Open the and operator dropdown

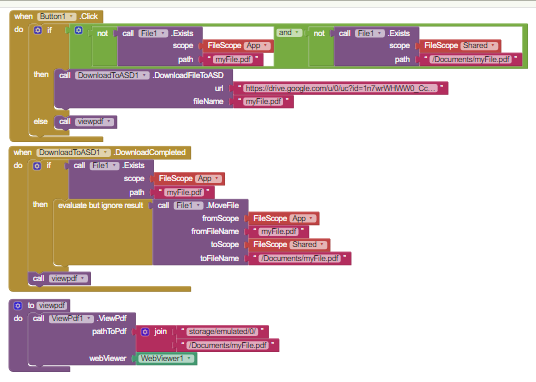(289, 33)
